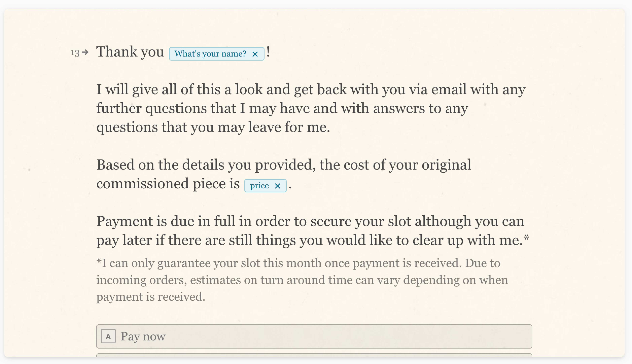Choose the Pay now option

pyautogui.click(x=314, y=336)
